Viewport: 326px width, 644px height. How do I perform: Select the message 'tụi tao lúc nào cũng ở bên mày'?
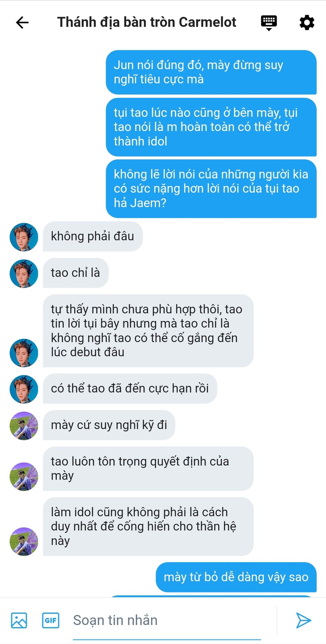click(211, 127)
